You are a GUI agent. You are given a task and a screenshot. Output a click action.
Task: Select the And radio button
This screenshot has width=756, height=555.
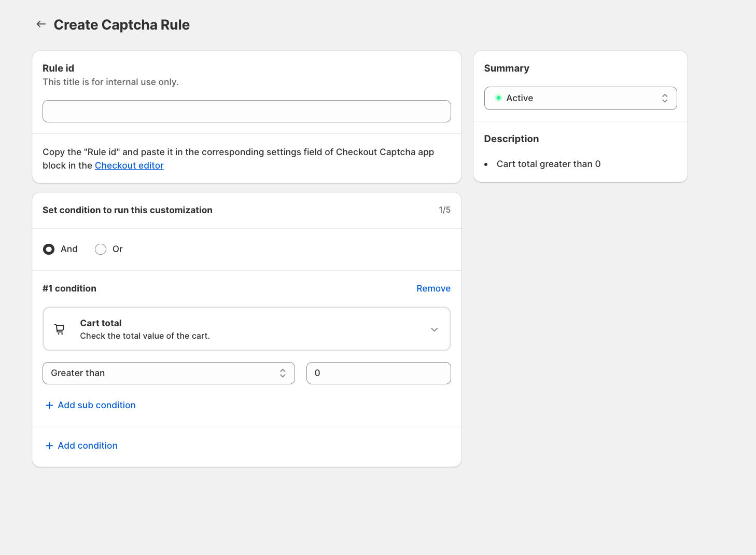coord(49,249)
